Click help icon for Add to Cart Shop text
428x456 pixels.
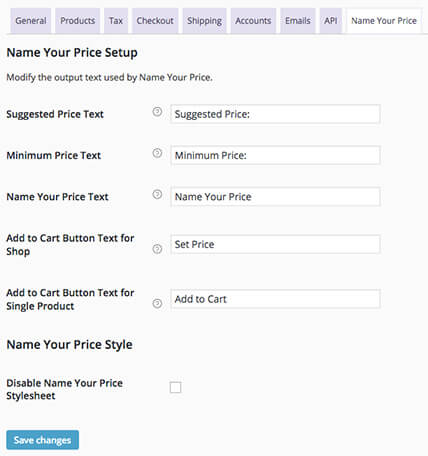[157, 249]
